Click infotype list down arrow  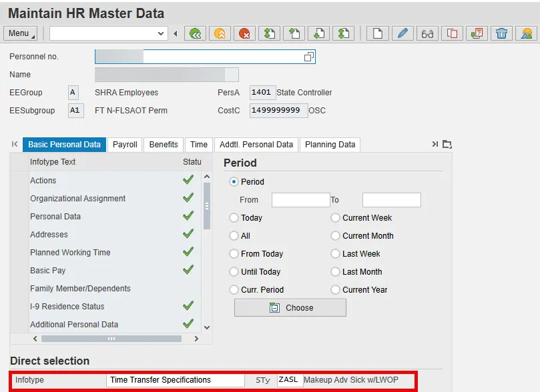point(207,327)
